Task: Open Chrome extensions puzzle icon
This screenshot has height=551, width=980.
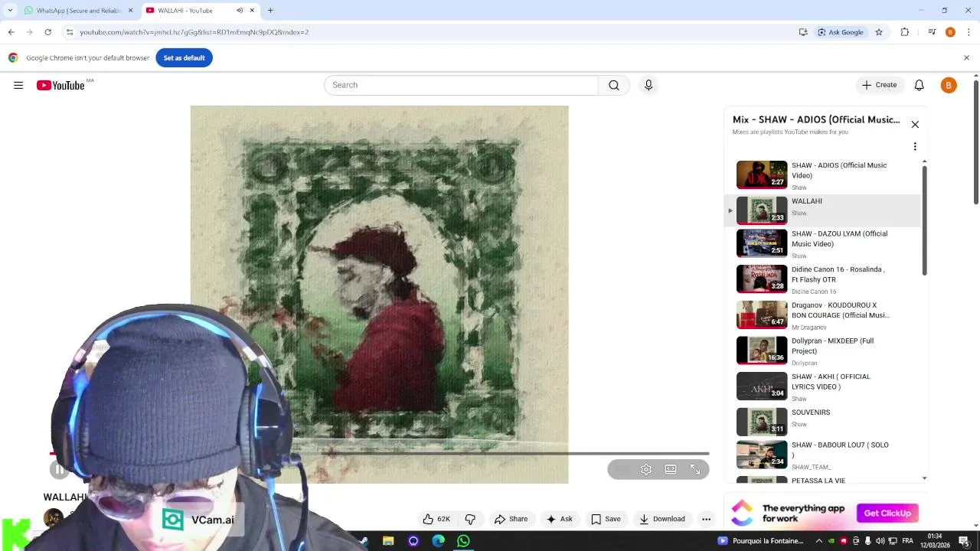Action: coord(905,32)
